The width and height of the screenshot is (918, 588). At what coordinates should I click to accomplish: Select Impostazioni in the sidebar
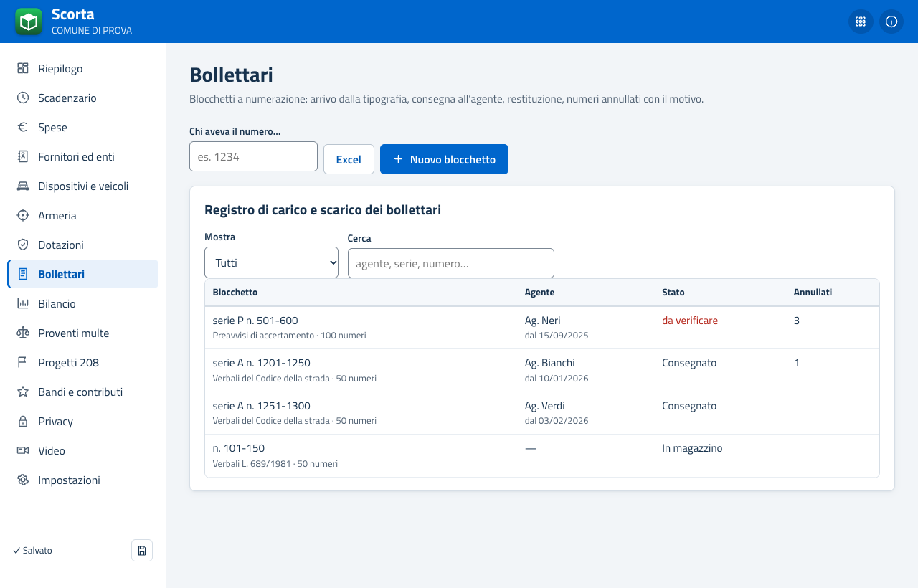[x=83, y=480]
